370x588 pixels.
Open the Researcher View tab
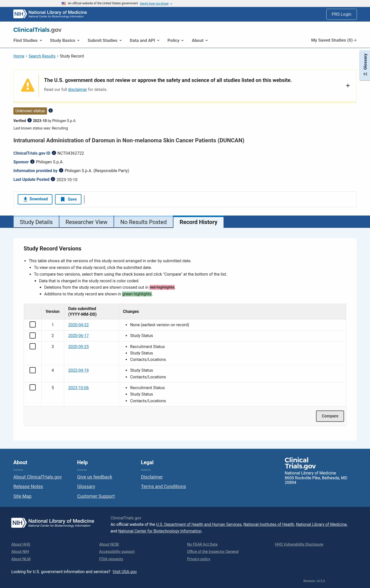[86, 222]
